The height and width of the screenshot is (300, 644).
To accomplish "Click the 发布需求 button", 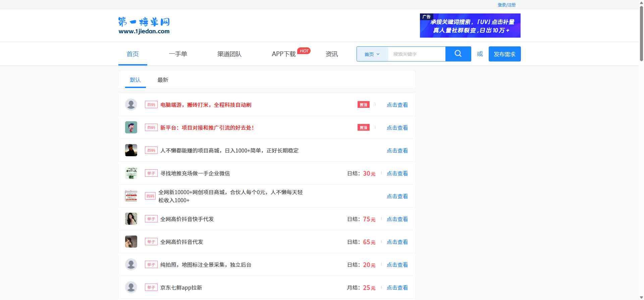I will [x=504, y=54].
